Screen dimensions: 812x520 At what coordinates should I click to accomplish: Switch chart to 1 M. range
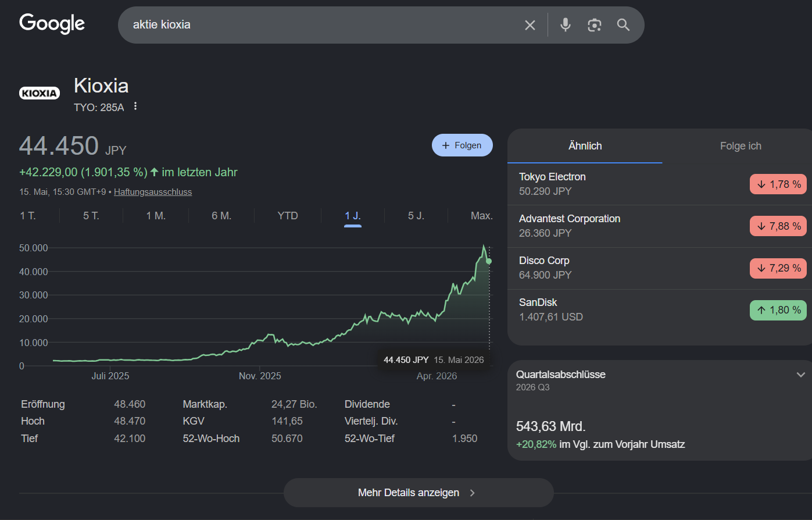pos(156,216)
